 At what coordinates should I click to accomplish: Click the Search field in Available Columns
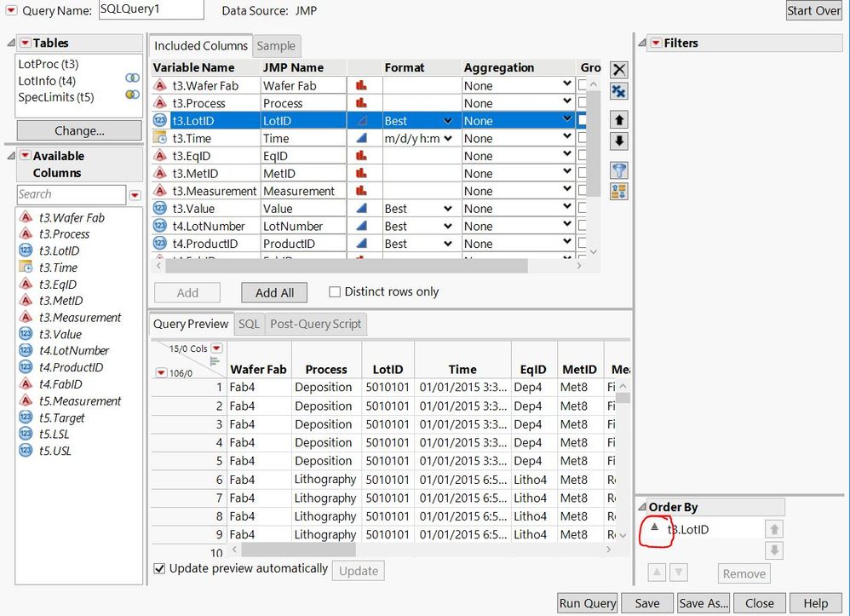click(x=72, y=194)
